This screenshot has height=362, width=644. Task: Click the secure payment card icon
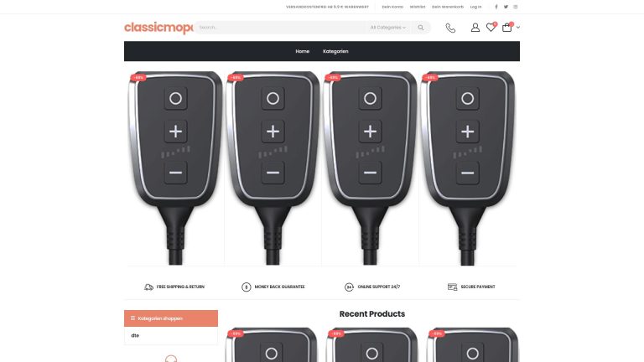point(452,287)
